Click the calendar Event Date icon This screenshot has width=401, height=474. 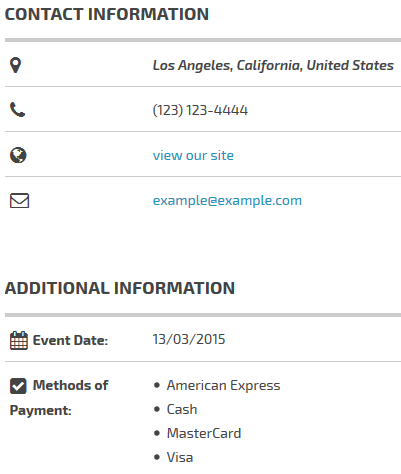pos(19,340)
